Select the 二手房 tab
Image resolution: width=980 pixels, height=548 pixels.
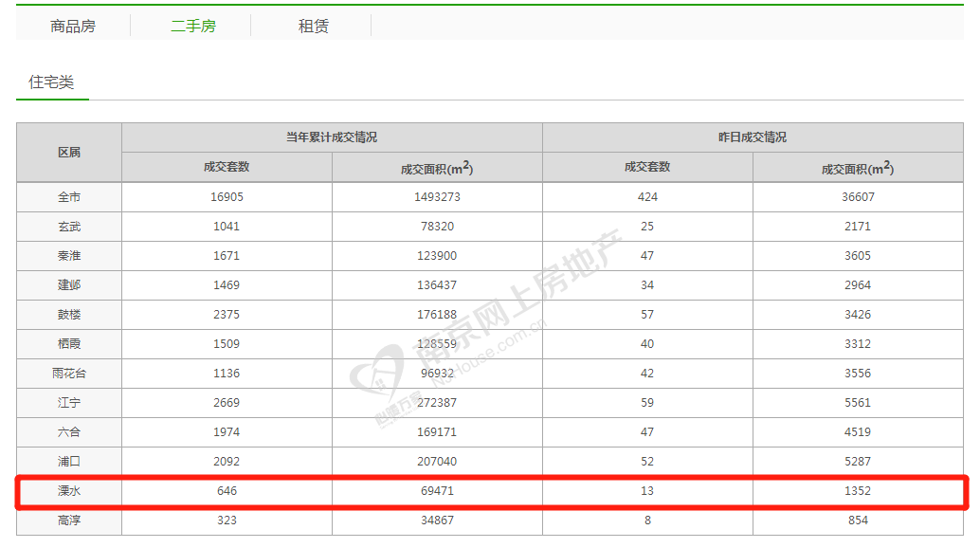tap(192, 26)
